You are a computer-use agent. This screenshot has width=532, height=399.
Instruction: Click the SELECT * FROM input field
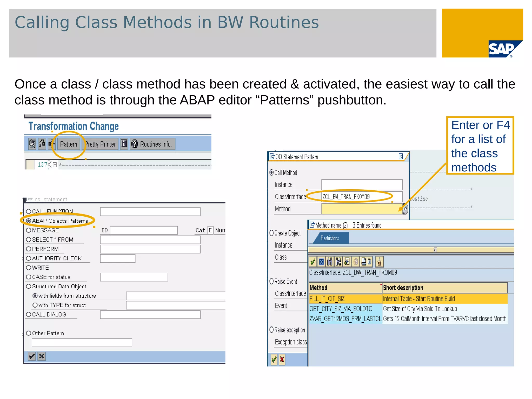tap(150, 240)
